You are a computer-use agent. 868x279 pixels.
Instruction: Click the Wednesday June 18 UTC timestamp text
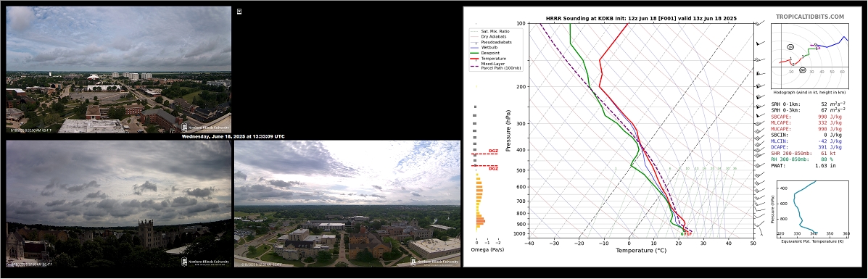coord(233,136)
